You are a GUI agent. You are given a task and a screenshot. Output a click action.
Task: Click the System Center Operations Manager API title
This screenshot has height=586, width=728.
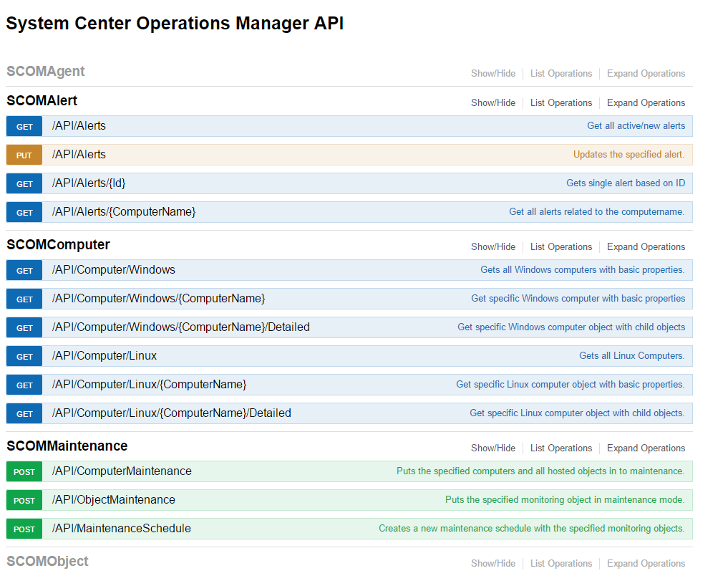coord(175,23)
